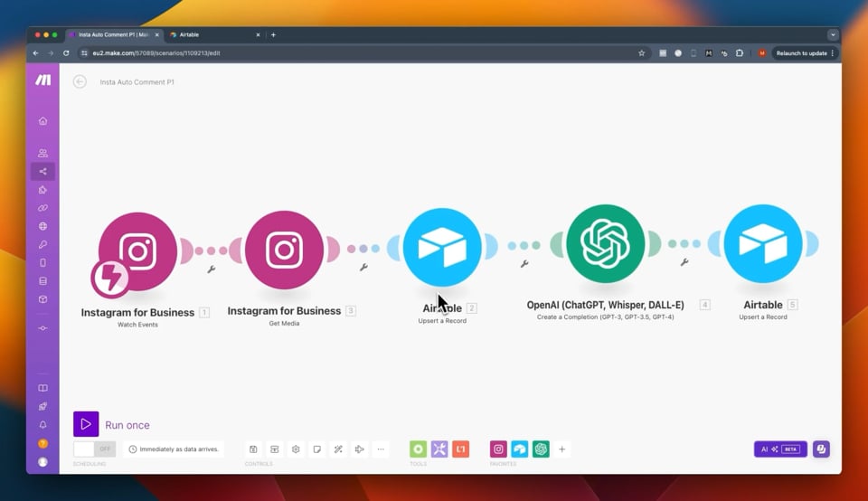
Task: Open user profile avatar in sidebar
Action: coord(42,462)
